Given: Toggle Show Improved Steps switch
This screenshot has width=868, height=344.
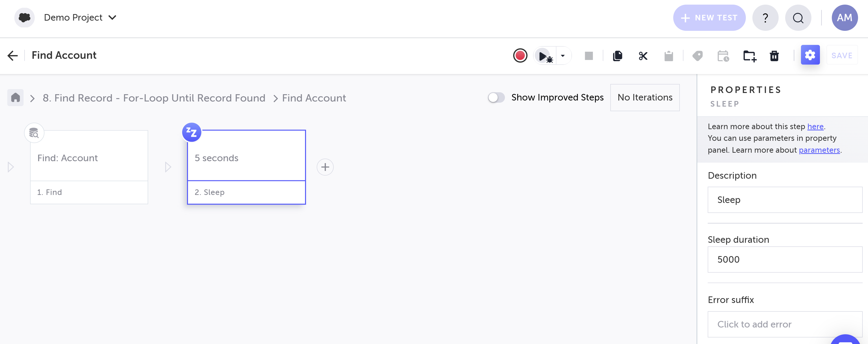Looking at the screenshot, I should [x=496, y=97].
